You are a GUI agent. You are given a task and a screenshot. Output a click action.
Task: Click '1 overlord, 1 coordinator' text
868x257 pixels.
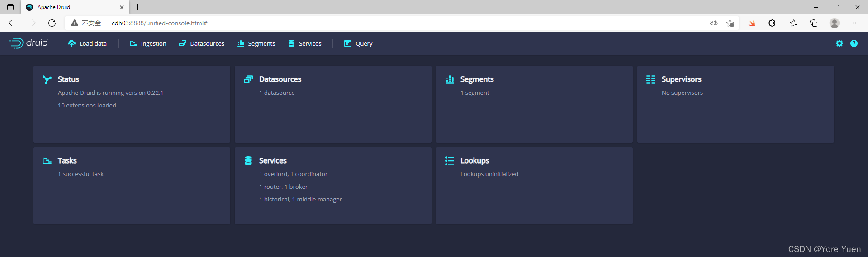click(x=293, y=174)
